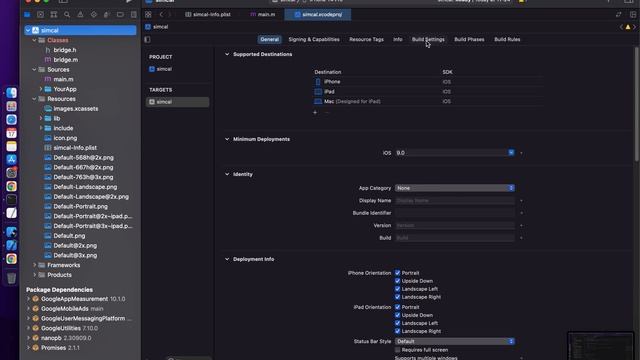Go back with the editor back arrow
The height and width of the screenshot is (360, 640).
161,14
